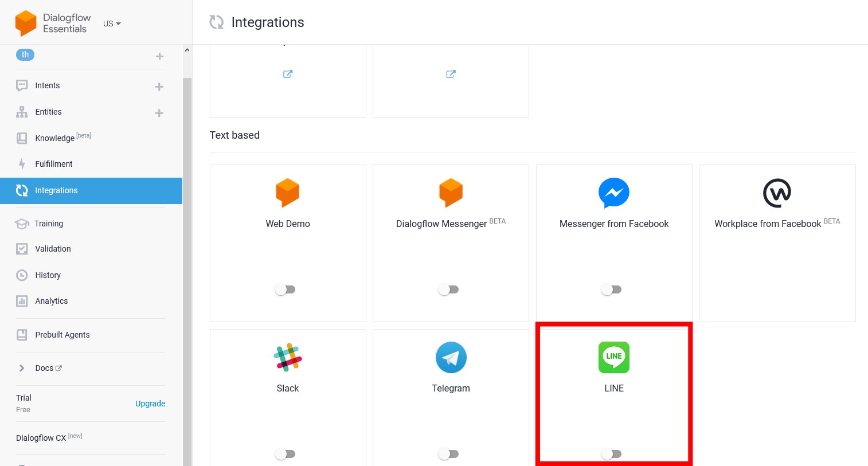The width and height of the screenshot is (868, 466).
Task: Add a new language with plus icon
Action: tap(159, 56)
